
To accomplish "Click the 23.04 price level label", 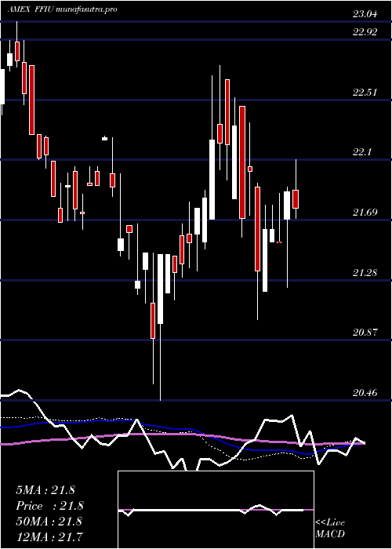I will coord(365,14).
